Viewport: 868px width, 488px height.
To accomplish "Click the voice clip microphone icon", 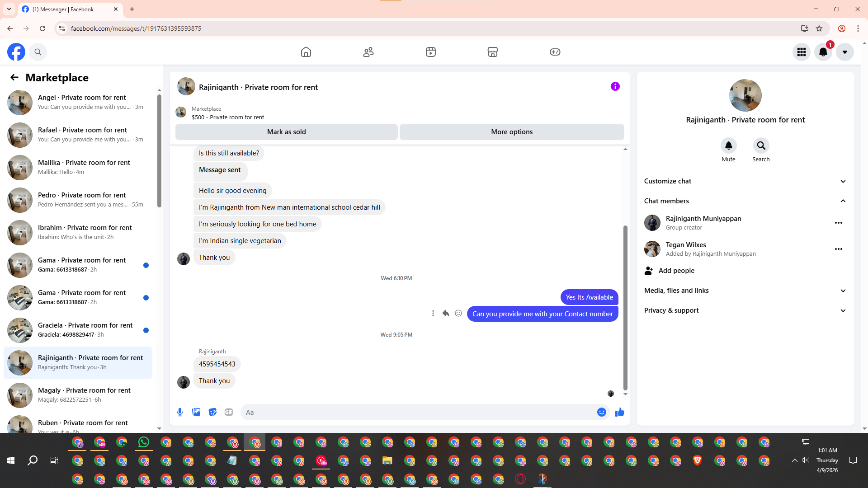I will [180, 412].
